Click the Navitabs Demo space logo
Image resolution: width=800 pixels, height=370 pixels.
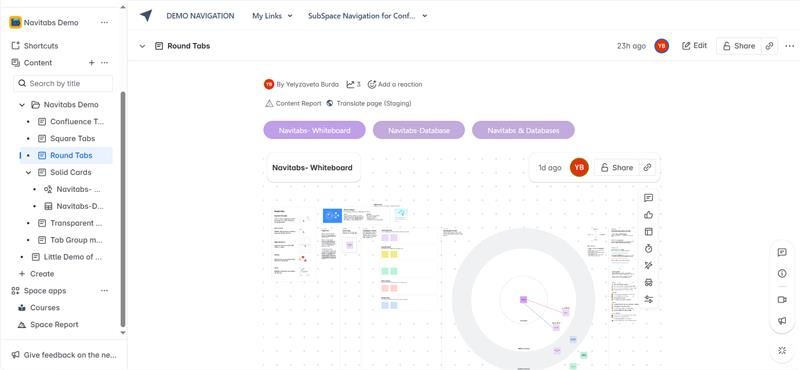(x=15, y=22)
